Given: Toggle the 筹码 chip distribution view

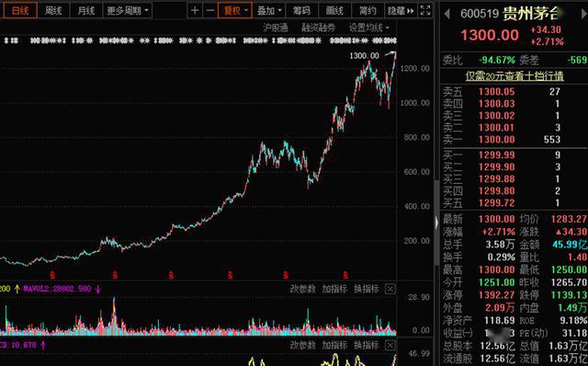Looking at the screenshot, I should coord(301,10).
